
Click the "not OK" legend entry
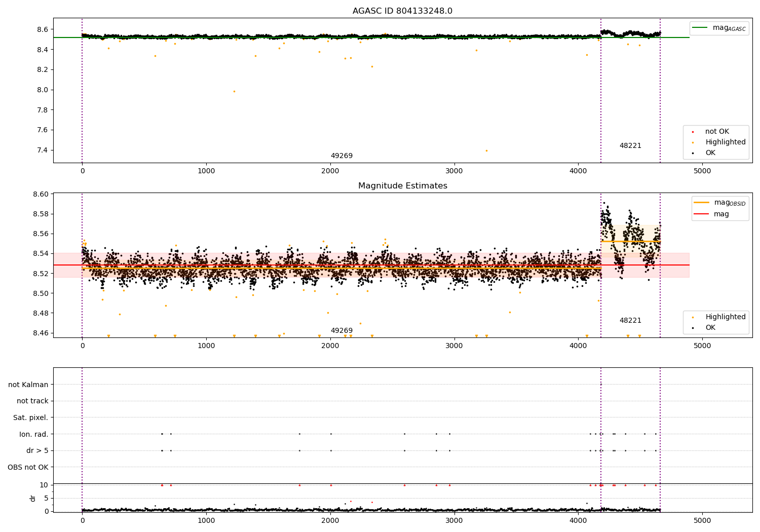pos(716,131)
